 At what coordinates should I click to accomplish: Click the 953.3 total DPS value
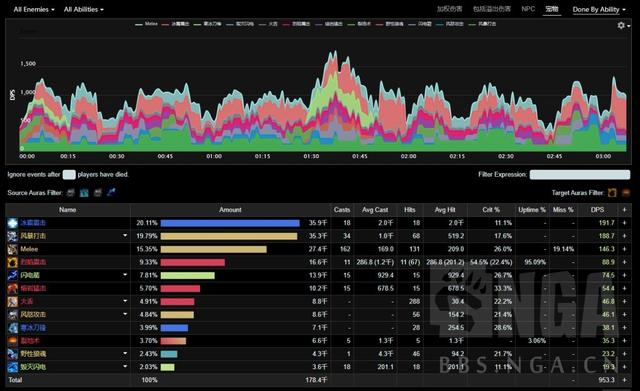(x=606, y=380)
